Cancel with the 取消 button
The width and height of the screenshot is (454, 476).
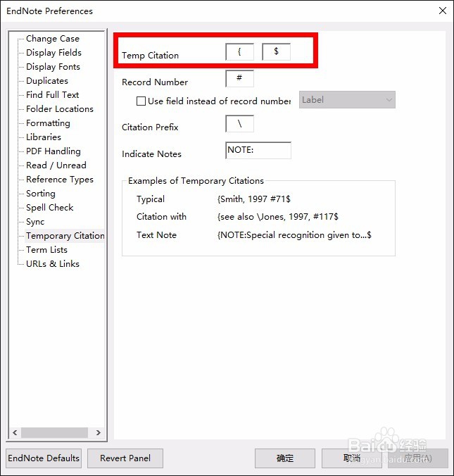click(352, 458)
